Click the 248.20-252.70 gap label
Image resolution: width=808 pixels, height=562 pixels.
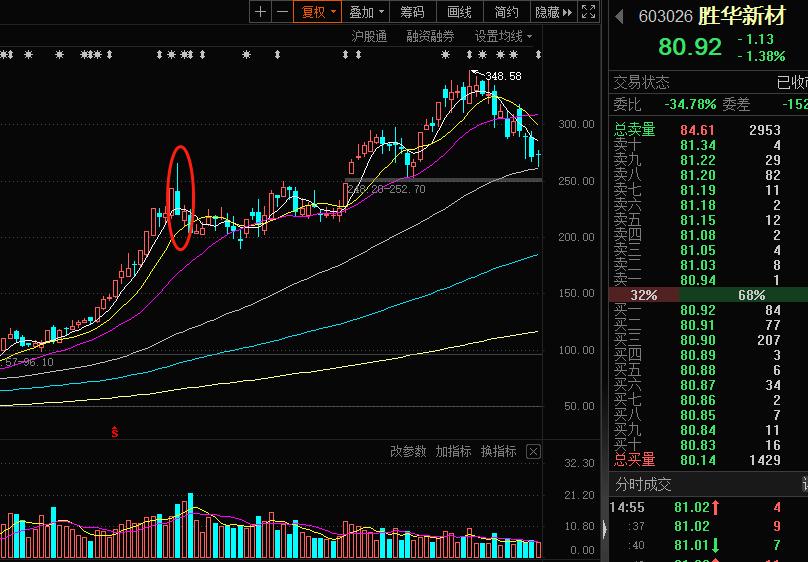(387, 190)
